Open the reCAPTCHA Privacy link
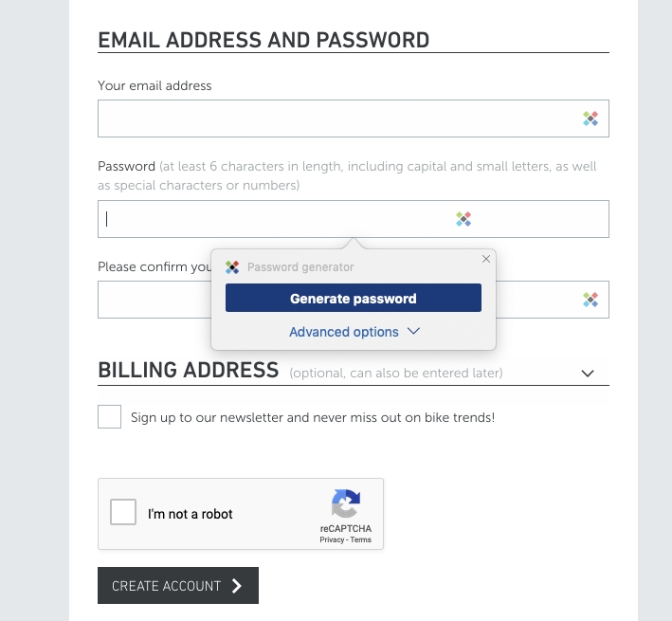This screenshot has width=672, height=621. pyautogui.click(x=332, y=540)
